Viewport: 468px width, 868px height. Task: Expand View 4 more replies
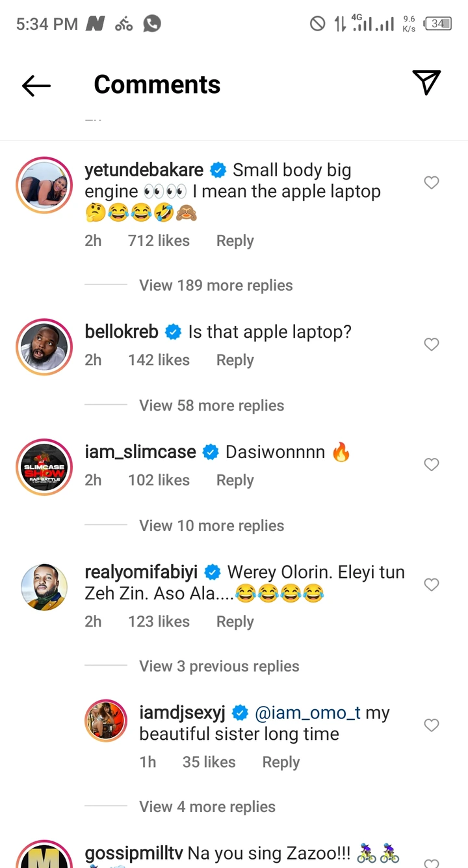click(x=207, y=807)
